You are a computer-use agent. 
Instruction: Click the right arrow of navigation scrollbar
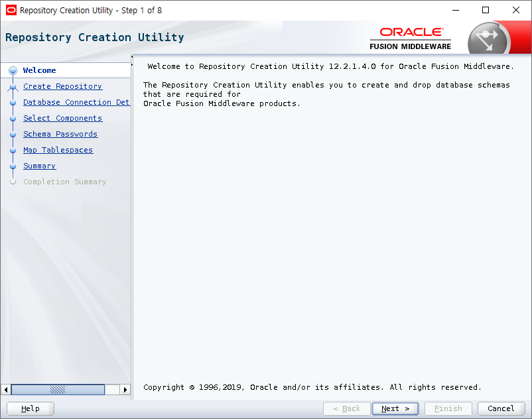pyautogui.click(x=125, y=390)
